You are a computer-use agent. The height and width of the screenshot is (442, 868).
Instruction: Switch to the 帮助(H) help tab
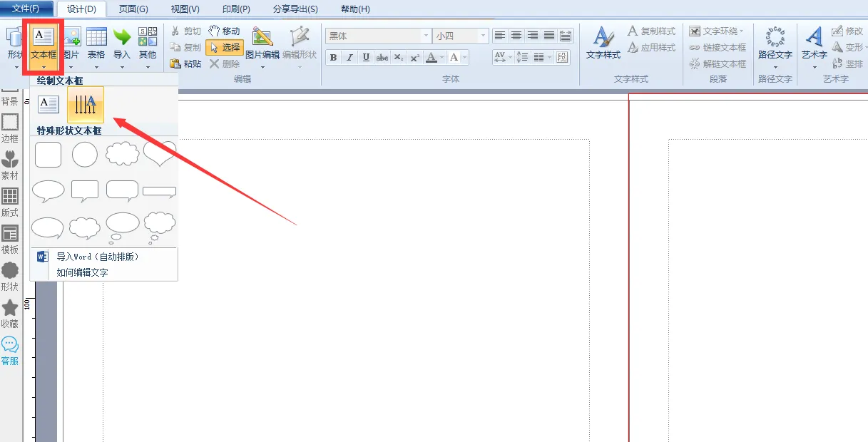click(x=355, y=9)
